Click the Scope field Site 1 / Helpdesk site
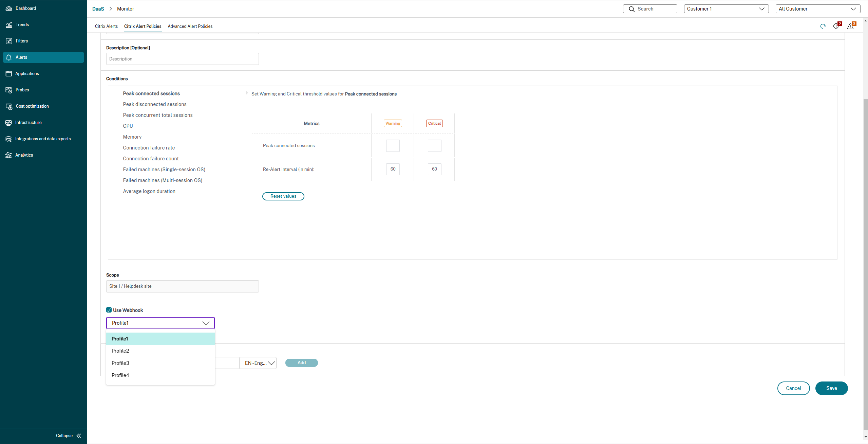Viewport: 868px width, 444px height. [x=183, y=286]
